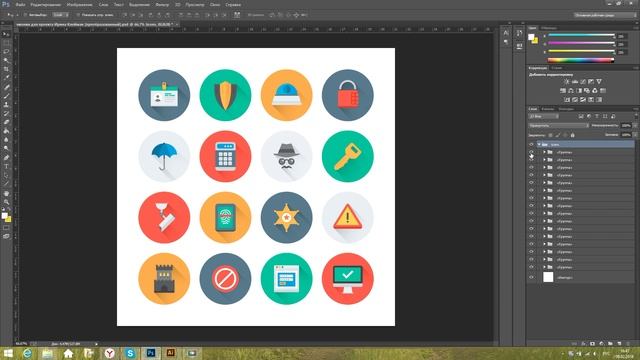
Task: Add a Levels adjustment
Action: tap(575, 82)
